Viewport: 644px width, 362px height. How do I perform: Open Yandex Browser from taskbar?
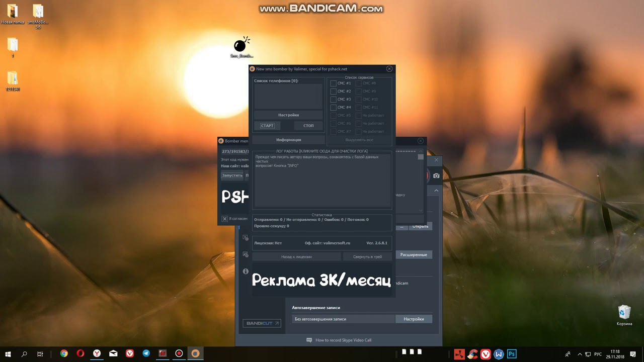(x=97, y=354)
